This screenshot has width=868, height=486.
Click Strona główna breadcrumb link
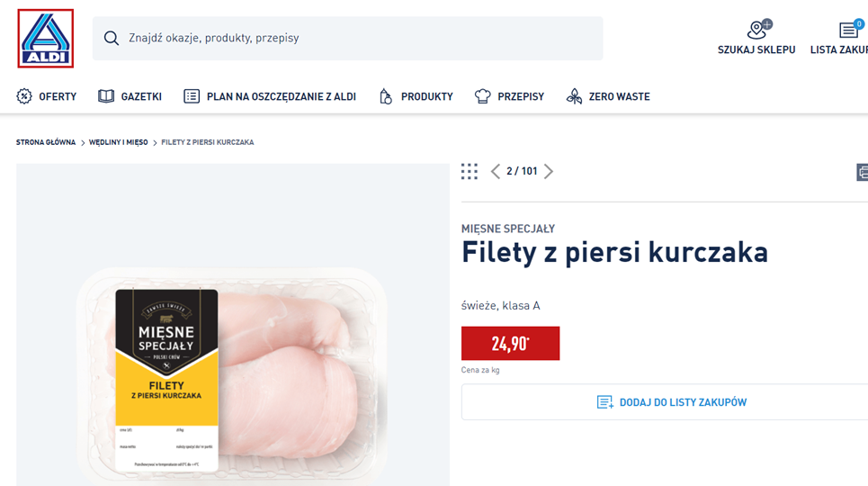(x=46, y=142)
